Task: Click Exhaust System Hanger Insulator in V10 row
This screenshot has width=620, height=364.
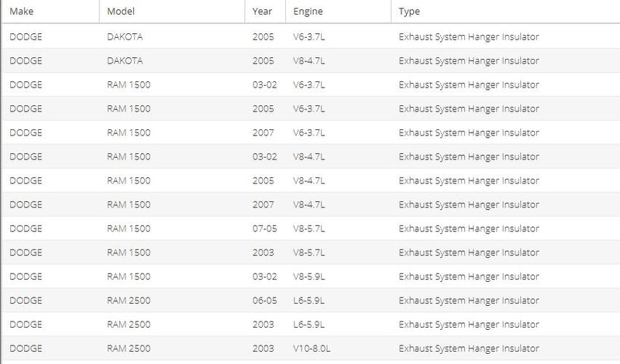Action: point(469,349)
